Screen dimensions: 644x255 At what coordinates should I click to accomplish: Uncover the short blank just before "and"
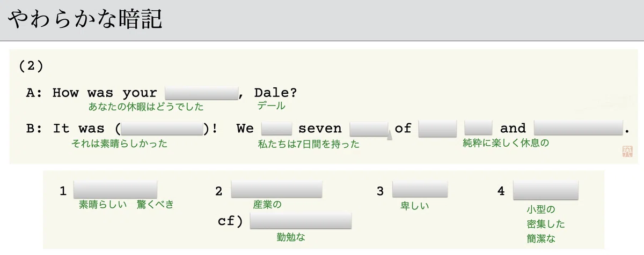[478, 129]
